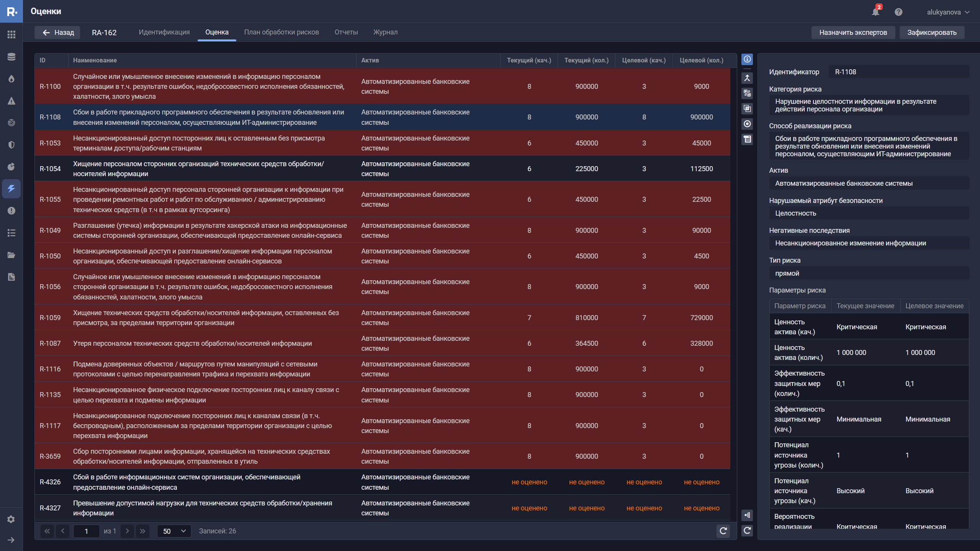980x551 pixels.
Task: Open the shield icon in left sidebar
Action: tap(11, 145)
